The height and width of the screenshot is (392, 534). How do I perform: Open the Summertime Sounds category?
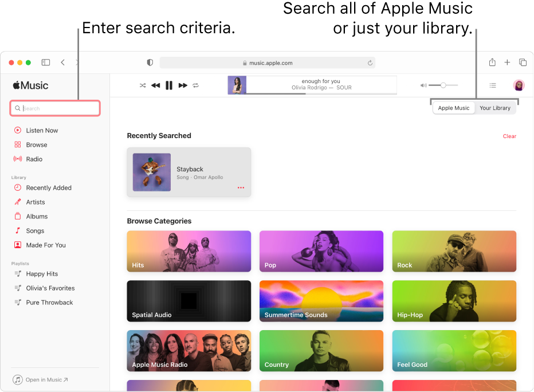click(321, 301)
